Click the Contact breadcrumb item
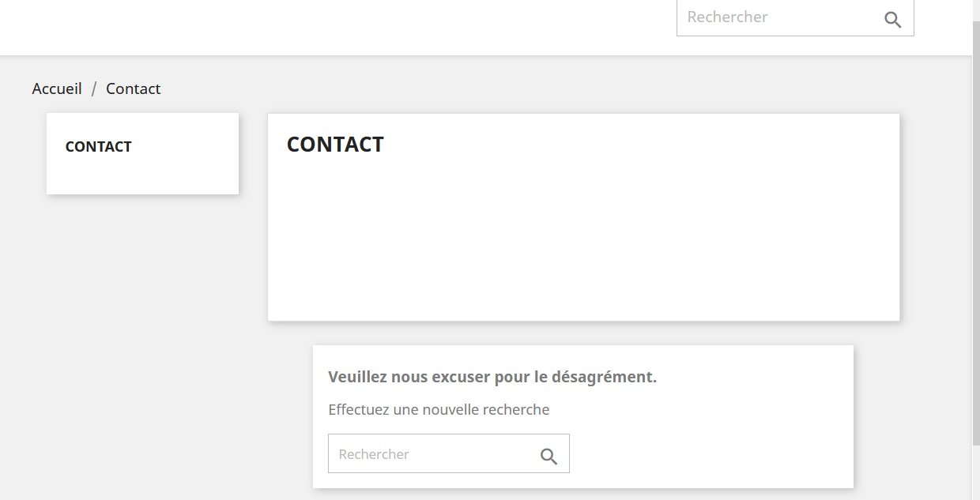Viewport: 980px width, 500px height. coord(133,88)
